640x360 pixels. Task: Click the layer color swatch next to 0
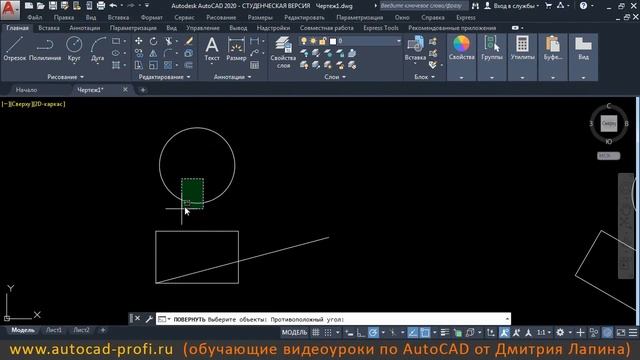click(333, 41)
